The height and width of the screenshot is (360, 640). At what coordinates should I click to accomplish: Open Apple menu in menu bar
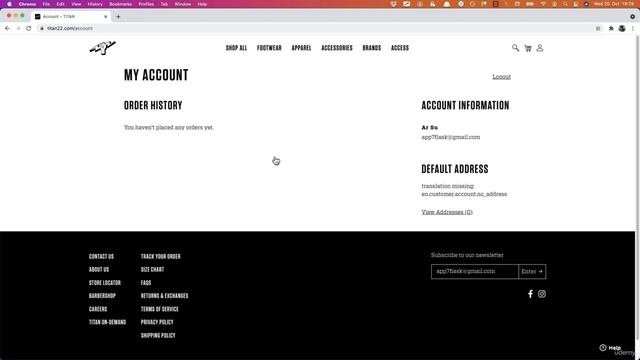[x=9, y=4]
